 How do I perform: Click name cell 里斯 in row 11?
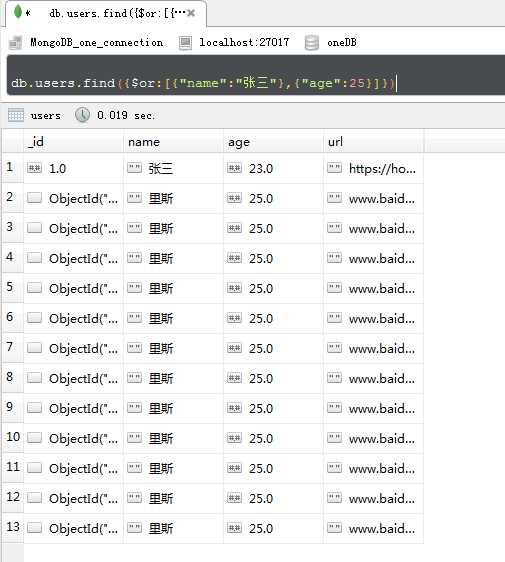[173, 468]
